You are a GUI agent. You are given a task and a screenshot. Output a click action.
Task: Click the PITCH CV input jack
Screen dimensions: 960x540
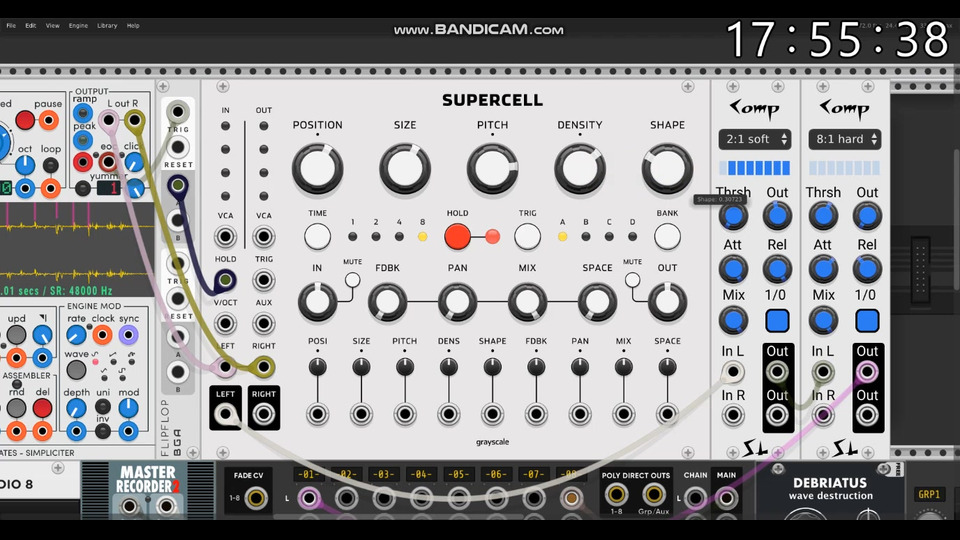pos(405,414)
